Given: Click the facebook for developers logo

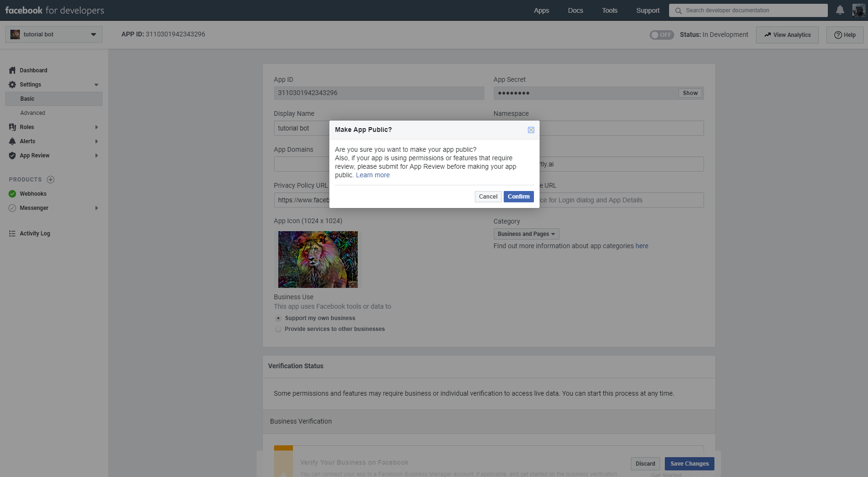Looking at the screenshot, I should pos(54,10).
